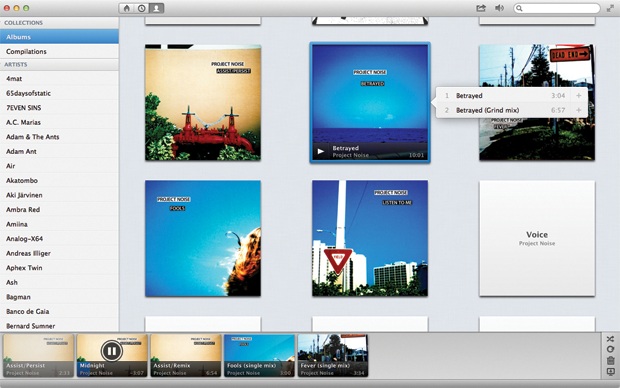
Task: Add Betrayed (Grind mix) to queue
Action: point(578,110)
